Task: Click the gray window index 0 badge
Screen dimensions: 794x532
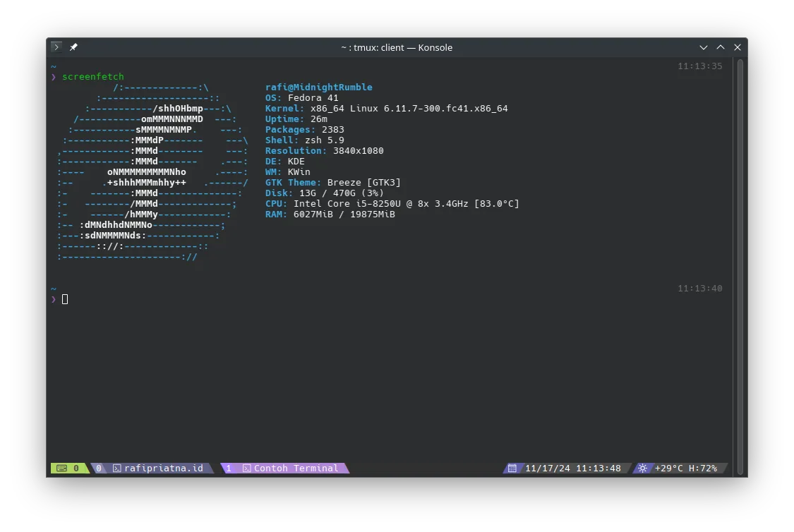Action: (x=99, y=468)
